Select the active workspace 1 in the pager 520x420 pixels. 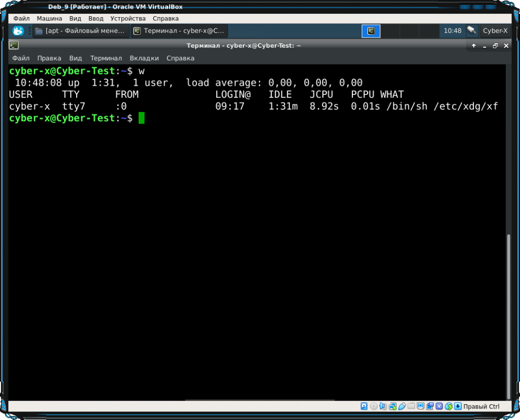[371, 31]
